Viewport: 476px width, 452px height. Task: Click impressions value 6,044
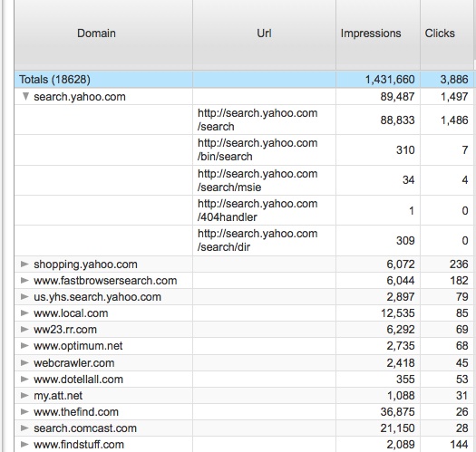click(401, 281)
